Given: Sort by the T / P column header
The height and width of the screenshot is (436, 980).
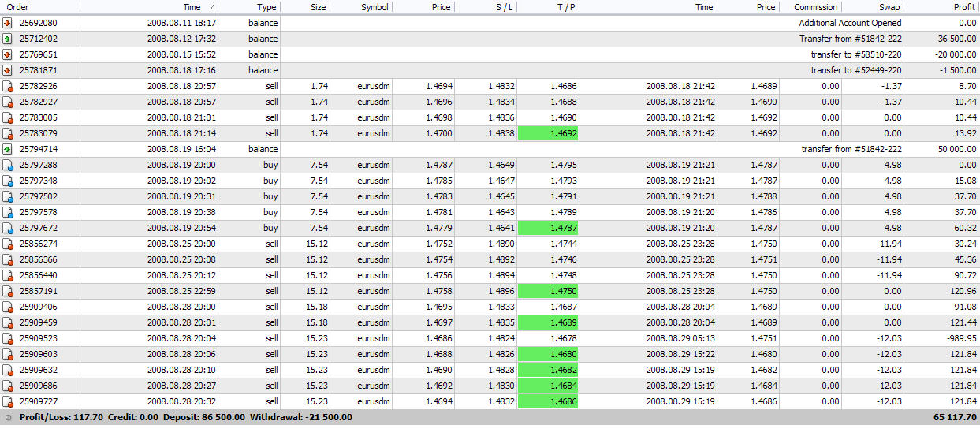Looking at the screenshot, I should 548,7.
